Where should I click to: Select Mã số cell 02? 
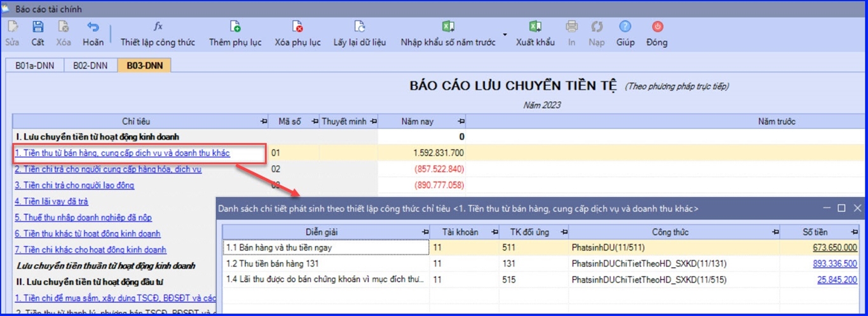click(294, 169)
